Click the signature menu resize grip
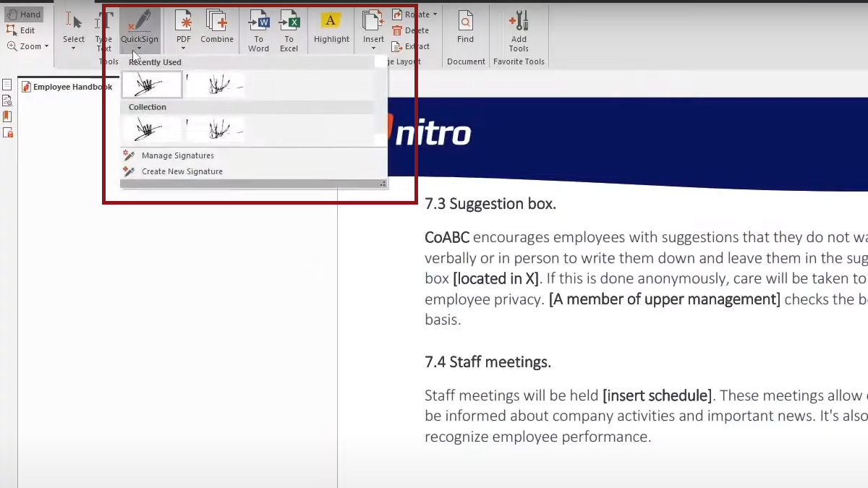The height and width of the screenshot is (488, 868). (383, 184)
